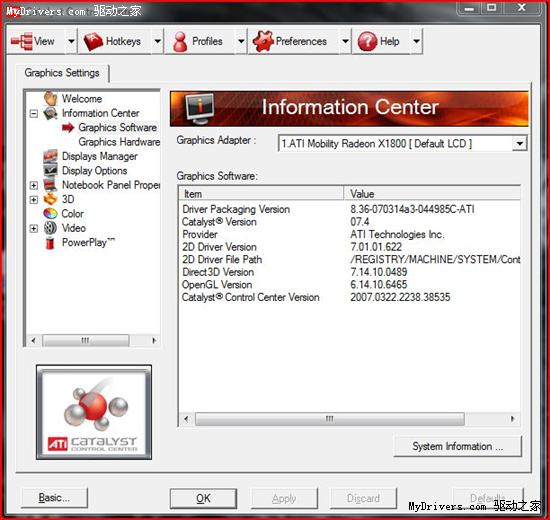The width and height of the screenshot is (550, 520).
Task: Click the tree scrollbar right arrow
Action: point(154,340)
